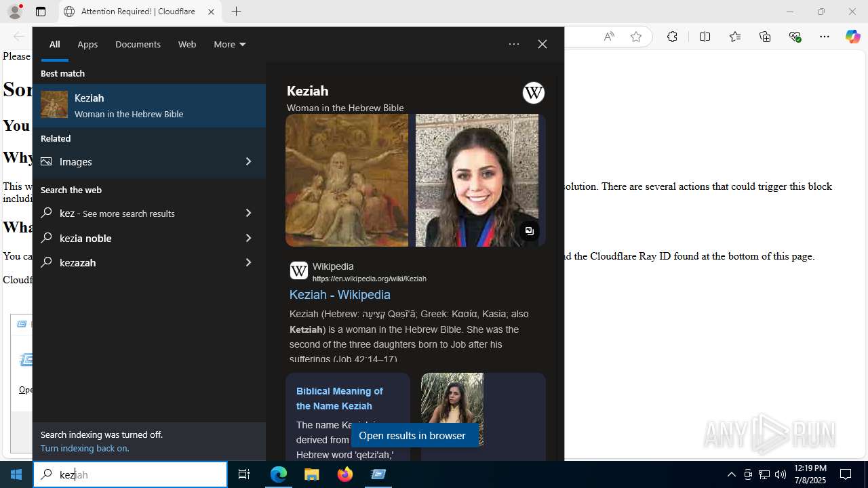Open network status in the system tray
Image resolution: width=868 pixels, height=488 pixels.
(x=764, y=474)
